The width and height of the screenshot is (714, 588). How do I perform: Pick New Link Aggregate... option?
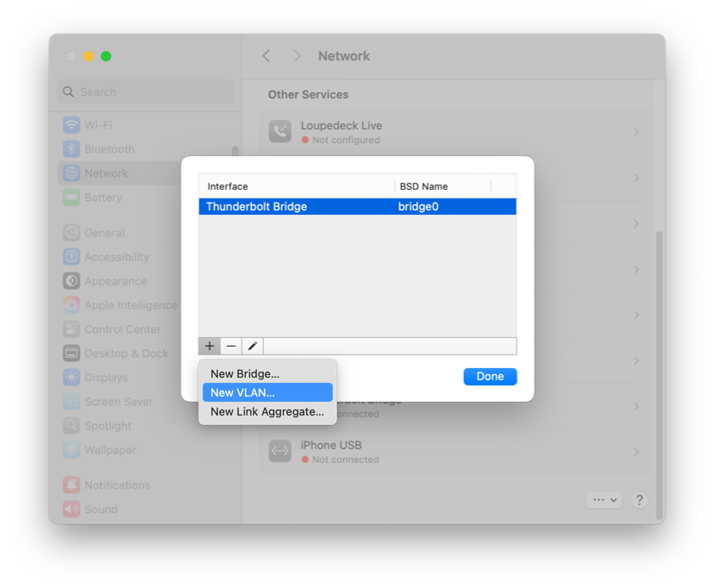click(x=267, y=412)
